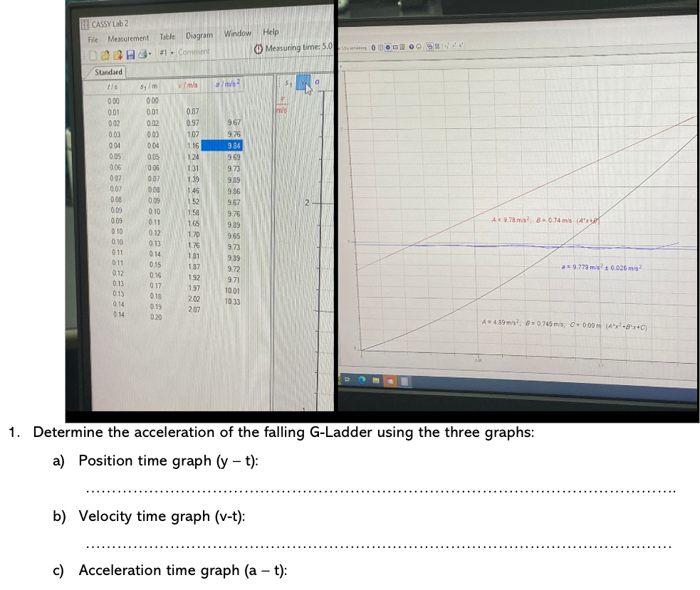Open the Measurement menu
This screenshot has height=590, width=700.
tap(128, 38)
